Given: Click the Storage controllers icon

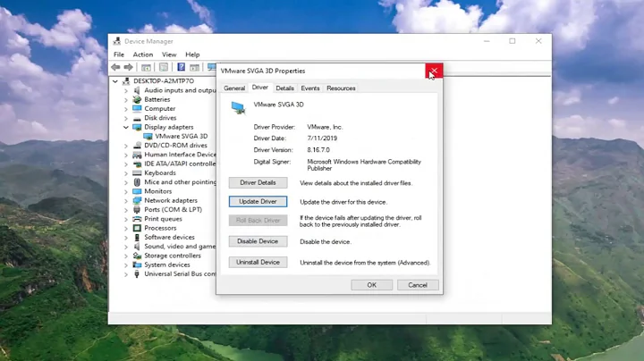Looking at the screenshot, I should pos(137,256).
